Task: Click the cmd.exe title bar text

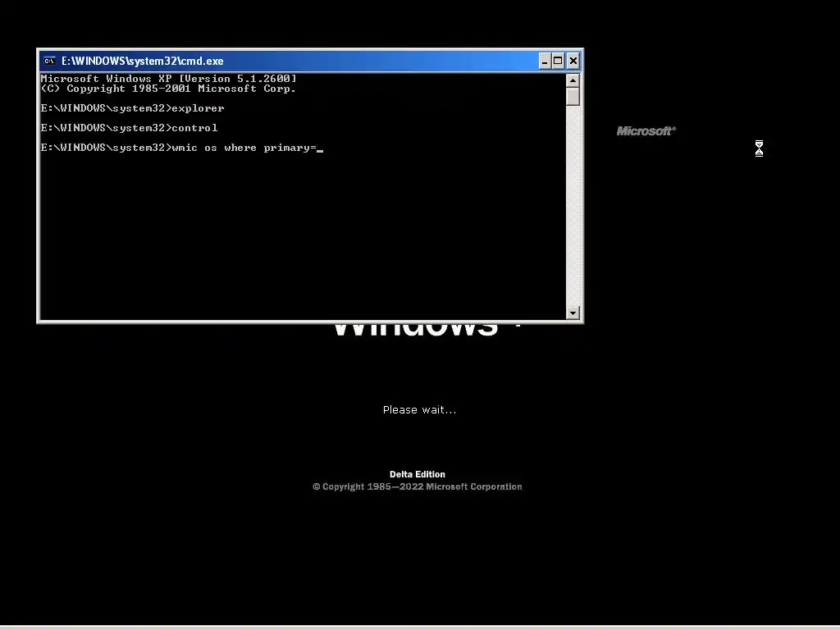Action: click(143, 61)
